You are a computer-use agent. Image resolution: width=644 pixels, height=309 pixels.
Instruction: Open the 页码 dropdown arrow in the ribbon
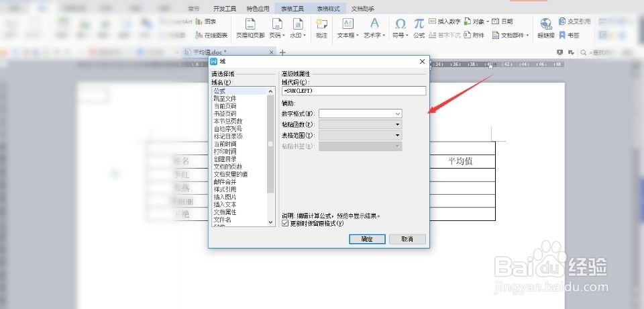point(284,36)
